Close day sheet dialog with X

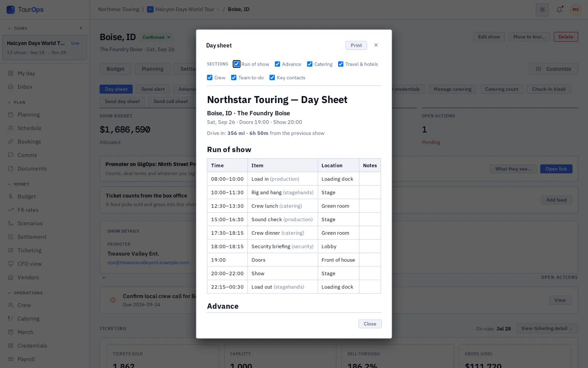tap(376, 45)
